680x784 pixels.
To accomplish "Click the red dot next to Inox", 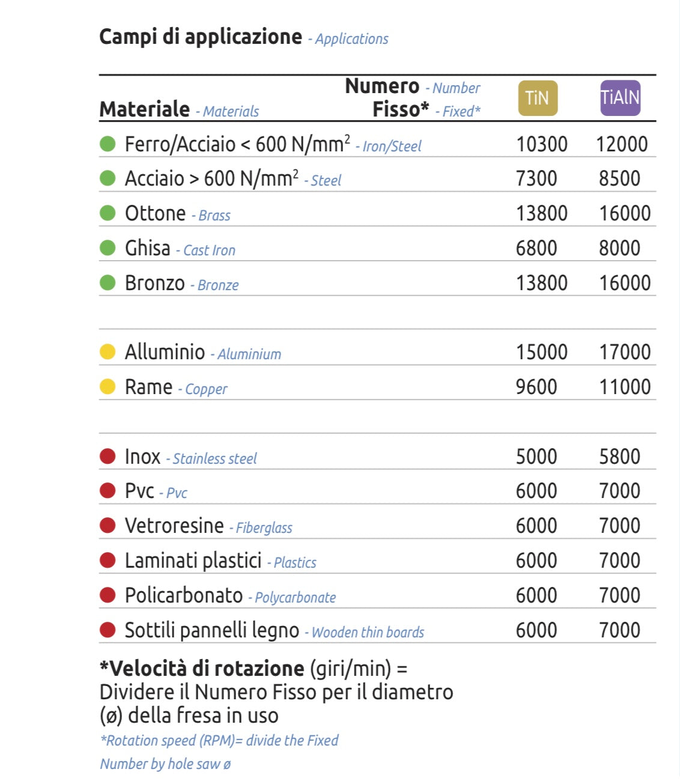I will (108, 457).
